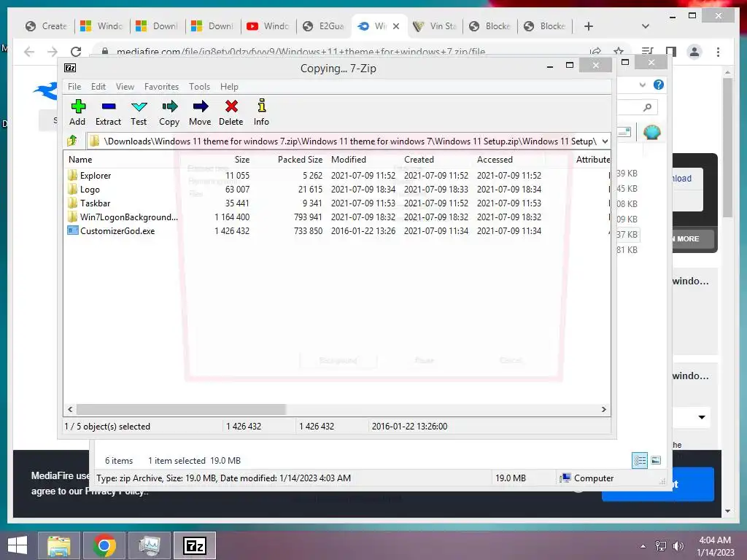This screenshot has height=560, width=747.
Task: Click the Info toolbar icon
Action: (261, 113)
